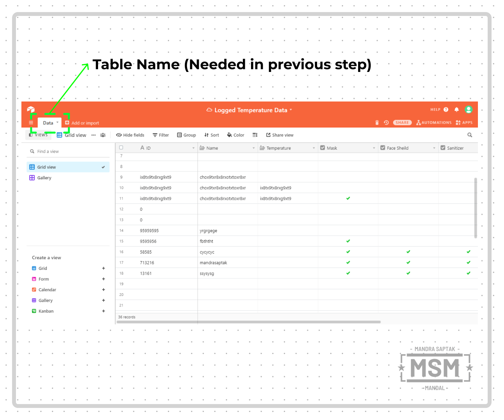The image size is (504, 420).
Task: Toggle the select-all records checkbox
Action: click(x=121, y=148)
